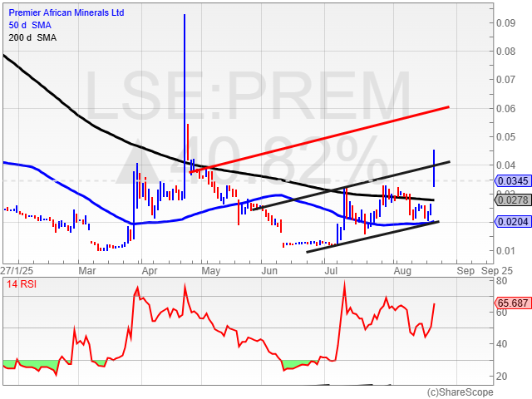
Task: Click the latest blue August candle
Action: pyautogui.click(x=434, y=168)
